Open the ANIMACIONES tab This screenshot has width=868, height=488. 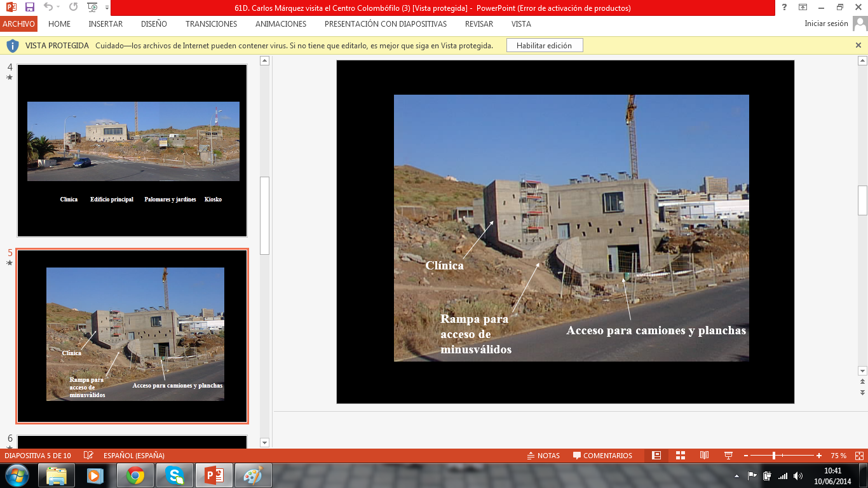click(280, 24)
